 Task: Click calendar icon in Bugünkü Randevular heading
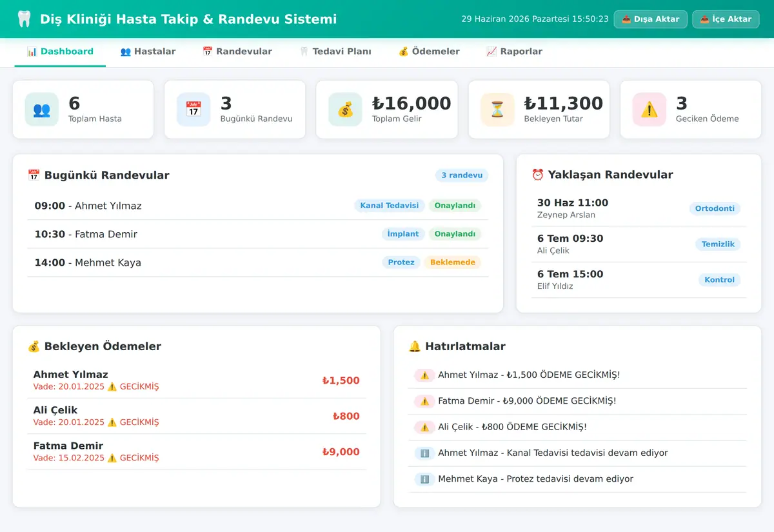[x=34, y=175]
